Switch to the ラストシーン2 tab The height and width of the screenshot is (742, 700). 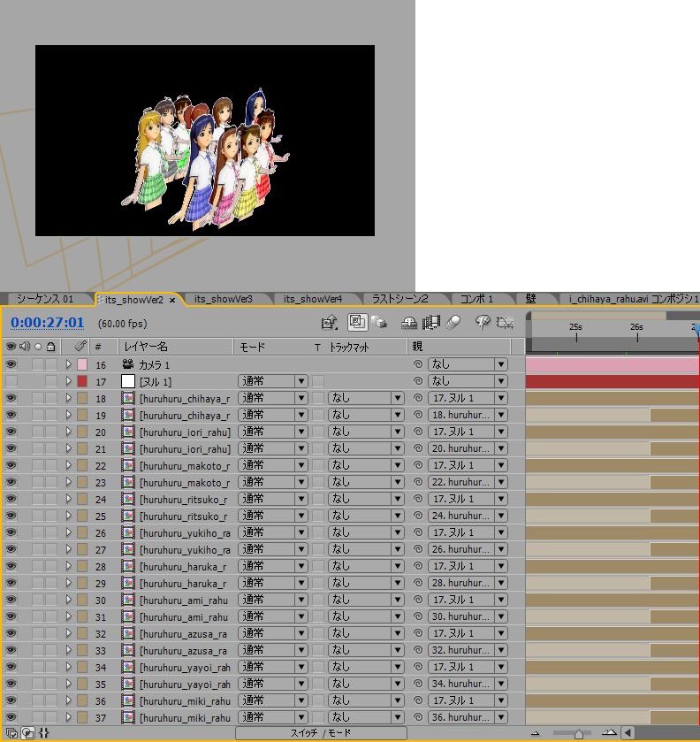400,299
